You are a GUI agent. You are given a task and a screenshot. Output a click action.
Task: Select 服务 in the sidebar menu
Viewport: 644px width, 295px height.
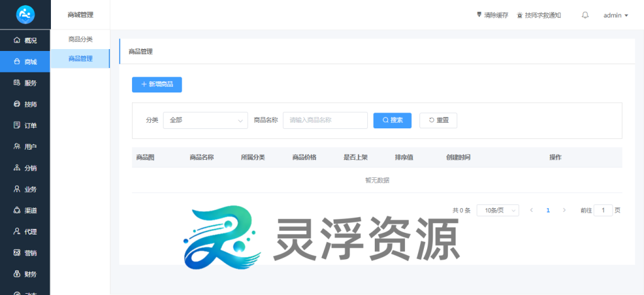click(25, 83)
